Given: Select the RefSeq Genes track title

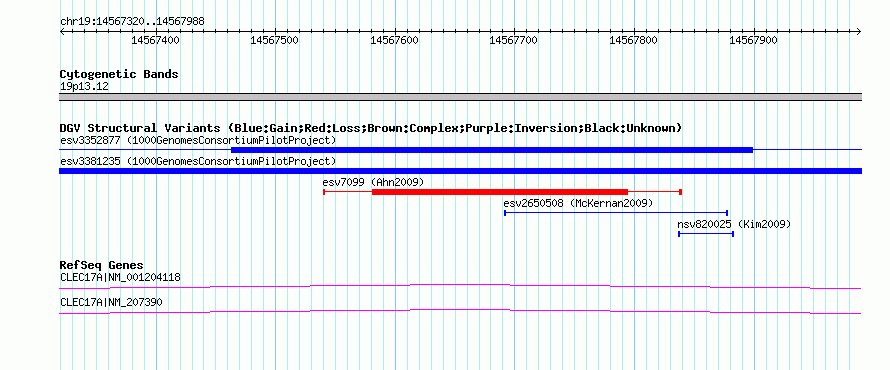Looking at the screenshot, I should click(x=102, y=266).
